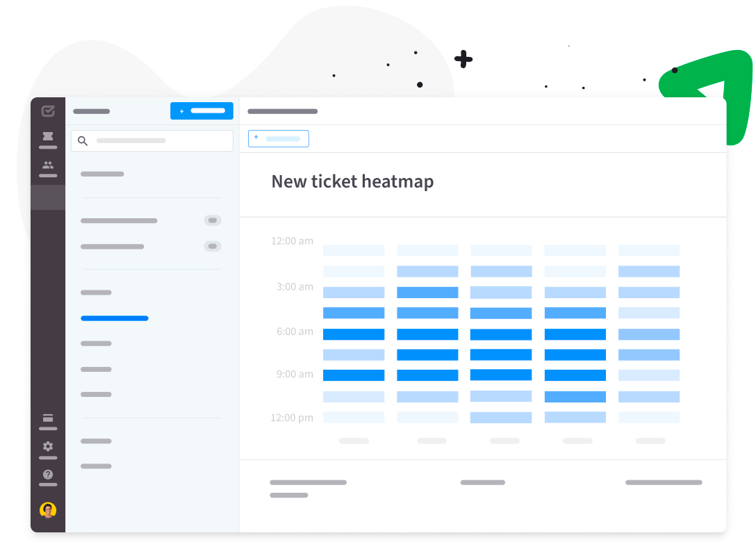This screenshot has height=556, width=756.
Task: Click the second gray pill badge in left panel
Action: pos(213,246)
